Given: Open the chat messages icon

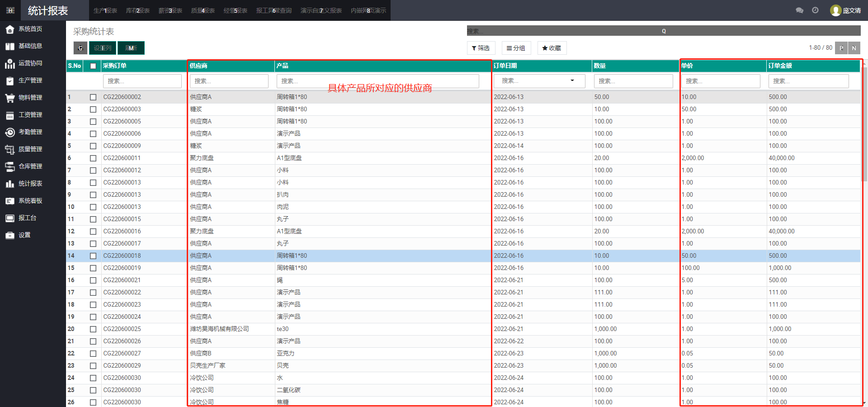Looking at the screenshot, I should click(799, 10).
